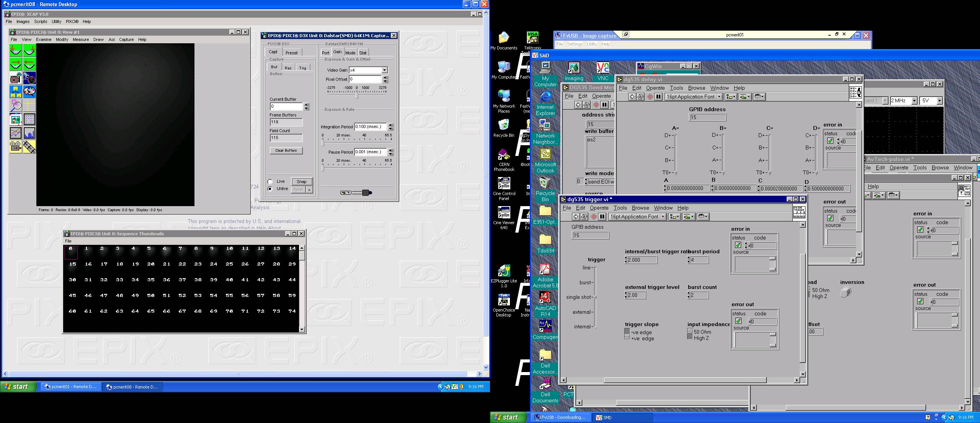Click the movie projector capture icon
This screenshot has width=980, height=423.
(x=15, y=78)
